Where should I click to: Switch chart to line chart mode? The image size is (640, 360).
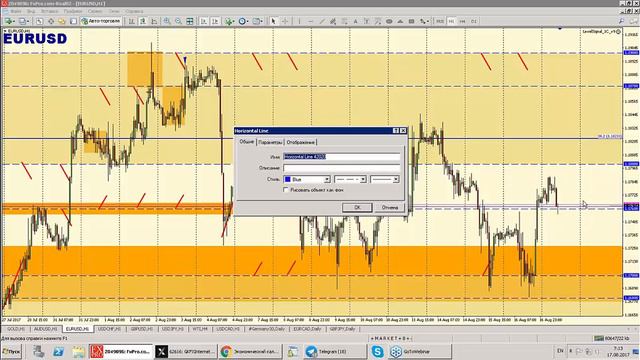[154, 21]
